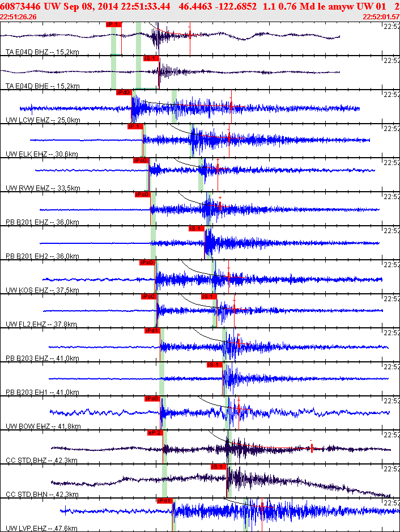
Task: Select the iPc0 pick flag on FL2 EHZ
Action: [149, 297]
